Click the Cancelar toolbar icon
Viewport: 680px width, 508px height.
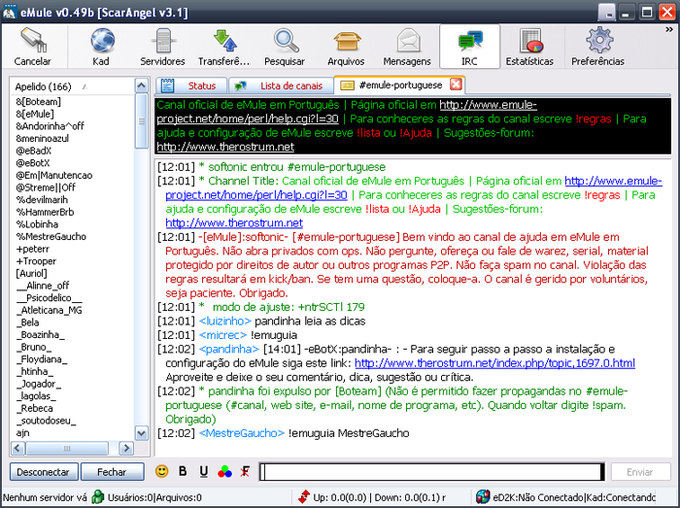coord(33,41)
